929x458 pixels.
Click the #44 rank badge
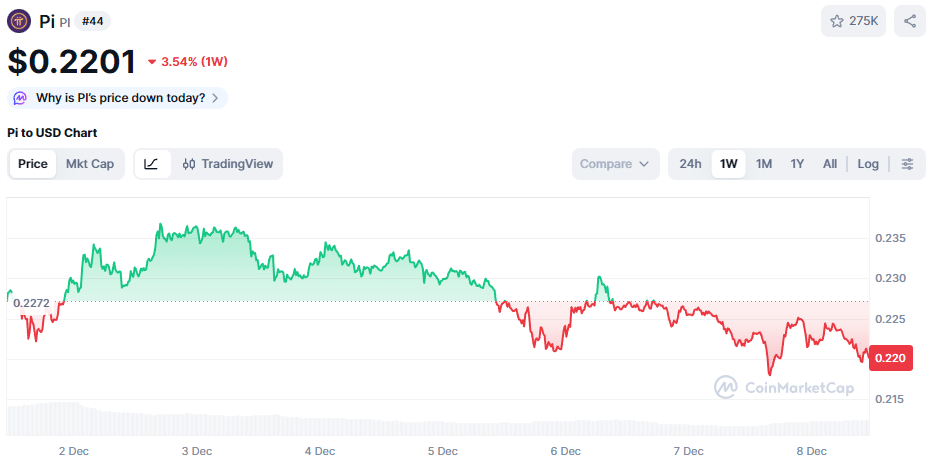point(92,21)
